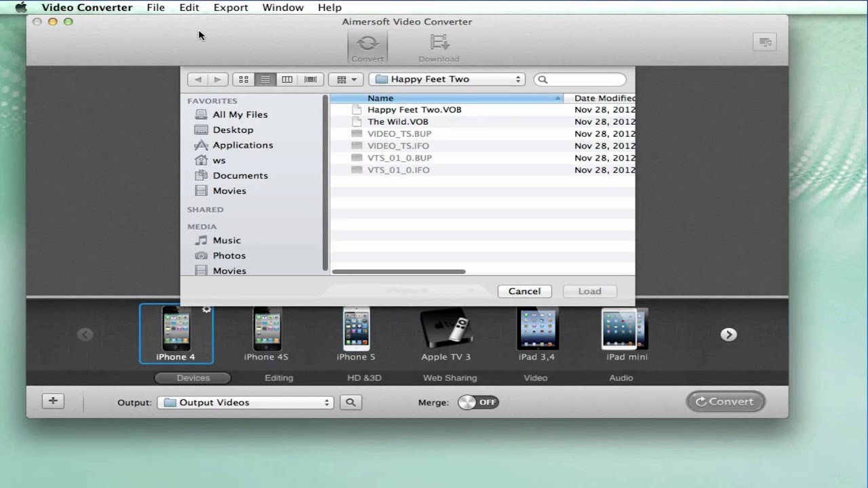Switch to column view in dialog
Viewport: 868px width, 488px height.
point(287,79)
